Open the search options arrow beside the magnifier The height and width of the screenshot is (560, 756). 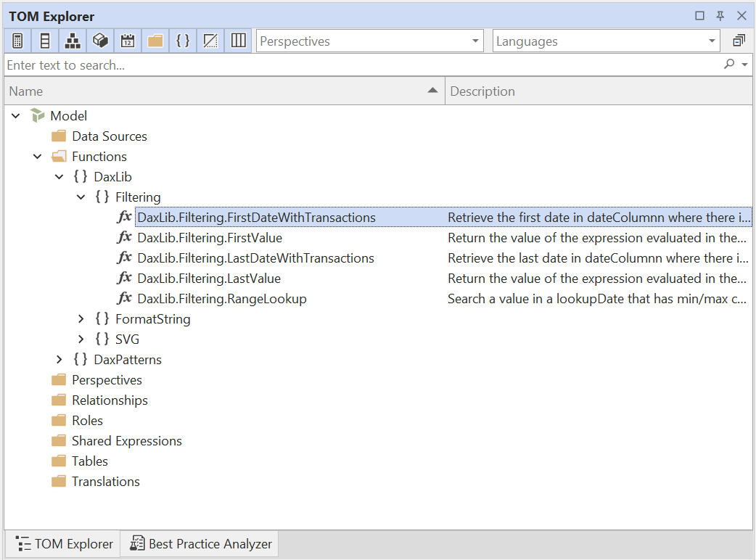pyautogui.click(x=744, y=64)
